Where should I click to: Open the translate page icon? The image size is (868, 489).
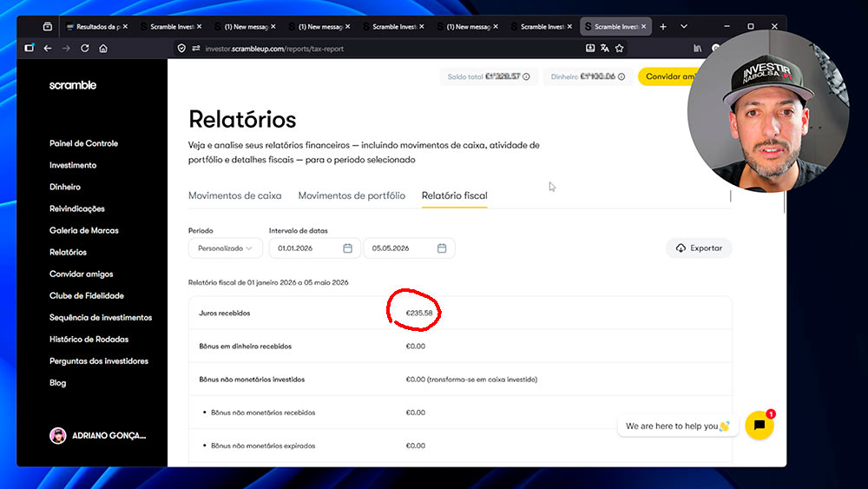(604, 48)
